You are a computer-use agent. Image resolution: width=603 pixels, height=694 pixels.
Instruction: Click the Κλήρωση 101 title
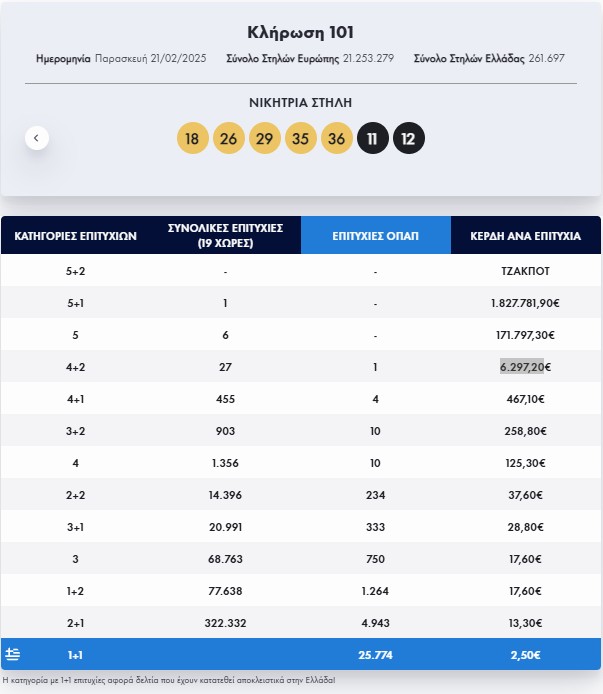[301, 32]
